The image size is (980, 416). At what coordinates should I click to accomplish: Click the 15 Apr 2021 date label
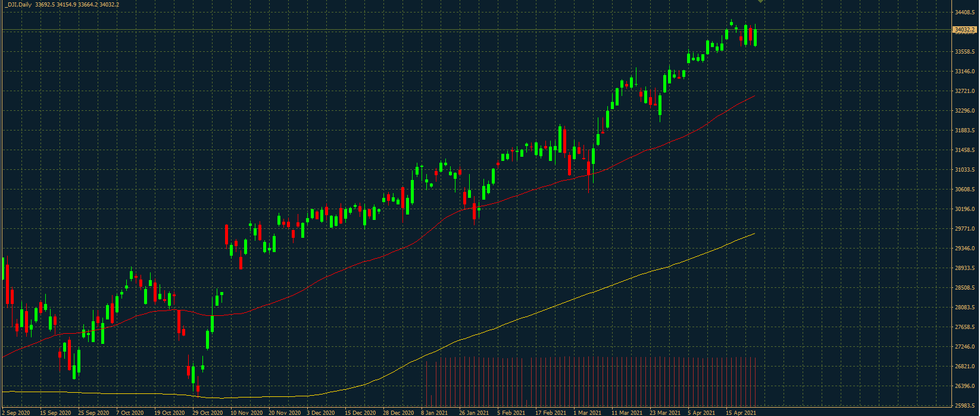(x=741, y=412)
